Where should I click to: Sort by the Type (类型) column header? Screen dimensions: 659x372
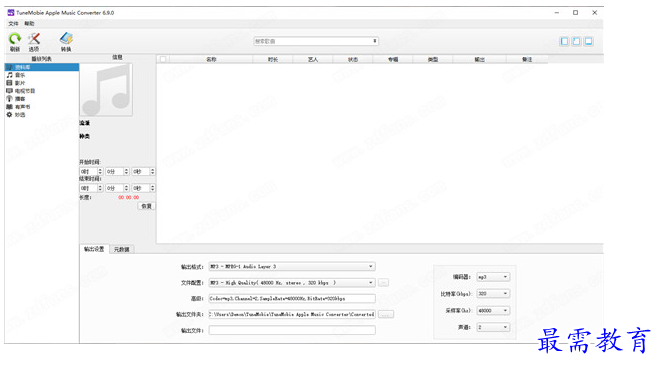[x=433, y=59]
